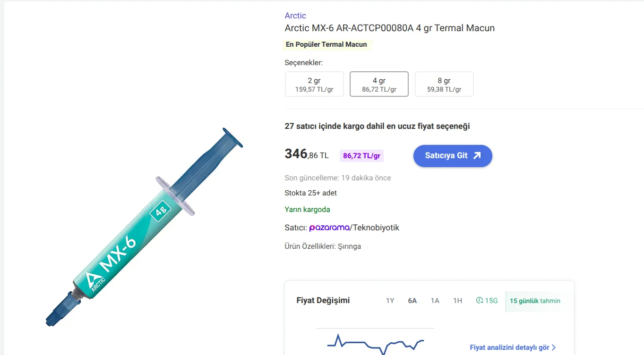Click the chevron after Fiyat analizini detaylı gör
The width and height of the screenshot is (644, 355).
click(554, 347)
